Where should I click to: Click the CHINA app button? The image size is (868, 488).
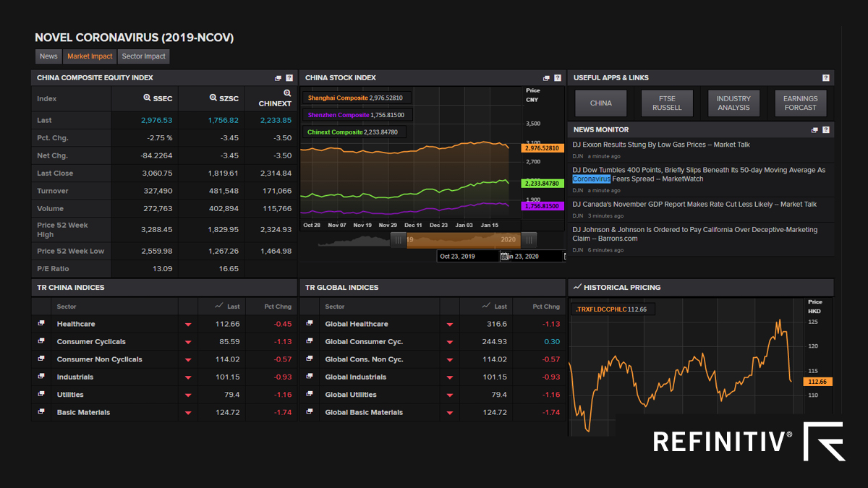point(601,103)
